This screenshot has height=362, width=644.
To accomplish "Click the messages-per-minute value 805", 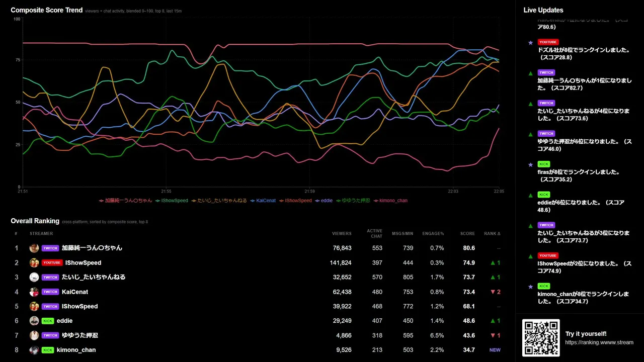I will (x=408, y=278).
